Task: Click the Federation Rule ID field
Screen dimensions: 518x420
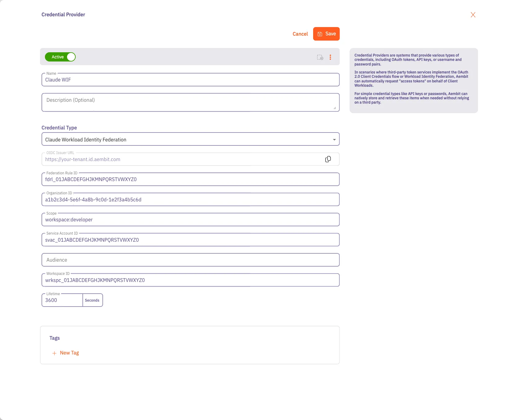Action: 190,179
